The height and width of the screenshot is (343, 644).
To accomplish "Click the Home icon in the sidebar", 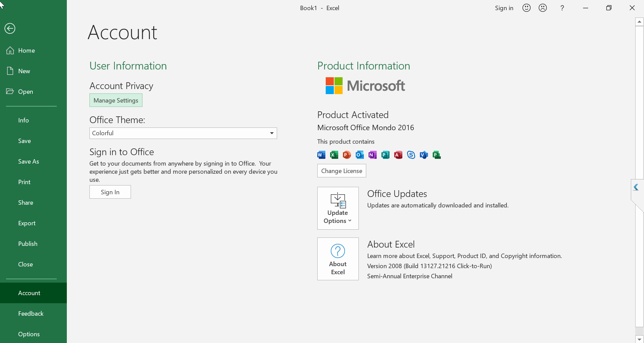I will click(10, 50).
